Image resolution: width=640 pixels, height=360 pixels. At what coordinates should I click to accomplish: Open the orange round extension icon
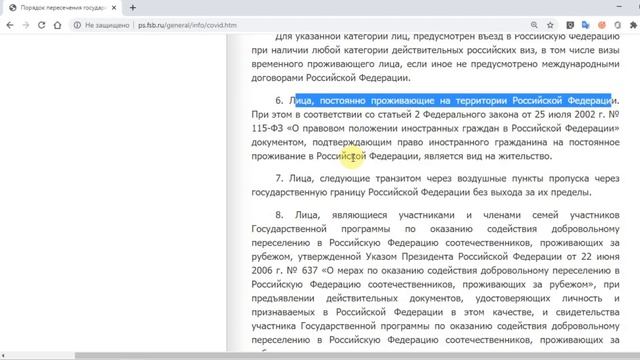click(602, 25)
